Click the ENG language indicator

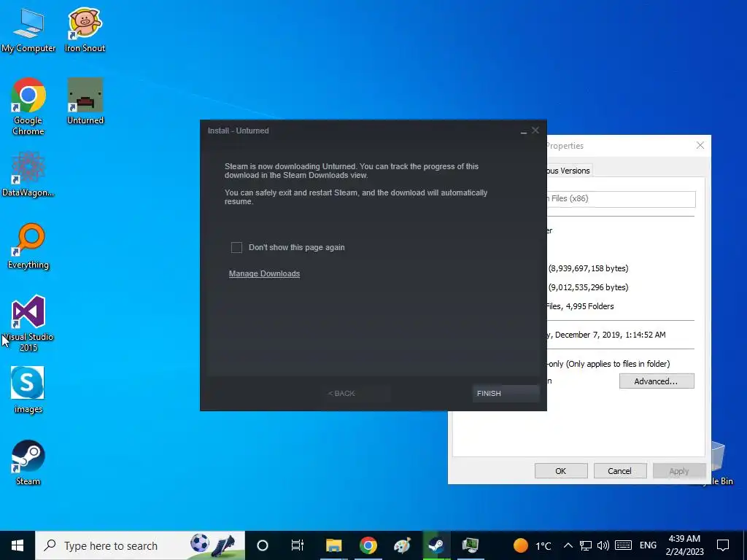[648, 545]
